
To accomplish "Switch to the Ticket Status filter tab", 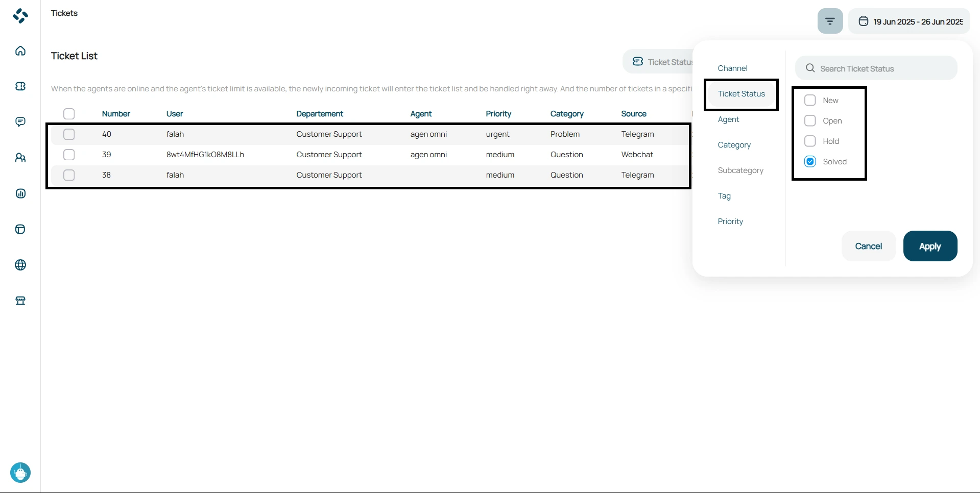I will coord(742,94).
